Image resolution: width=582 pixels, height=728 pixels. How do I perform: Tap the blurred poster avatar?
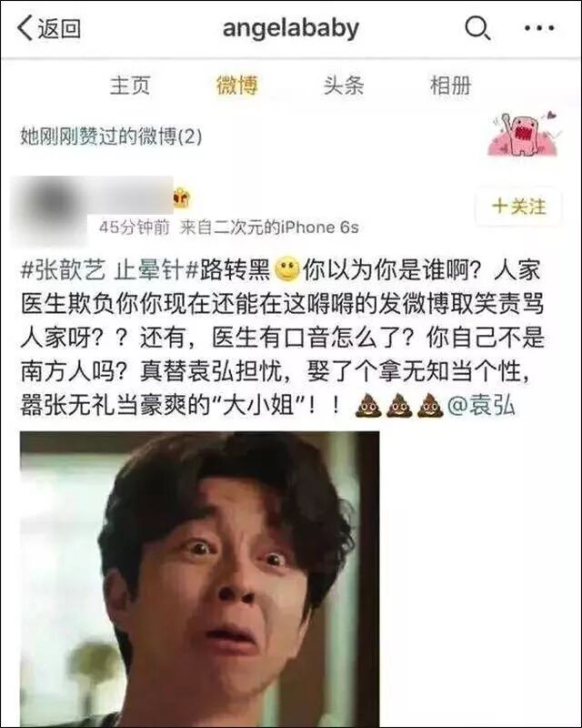tap(50, 211)
